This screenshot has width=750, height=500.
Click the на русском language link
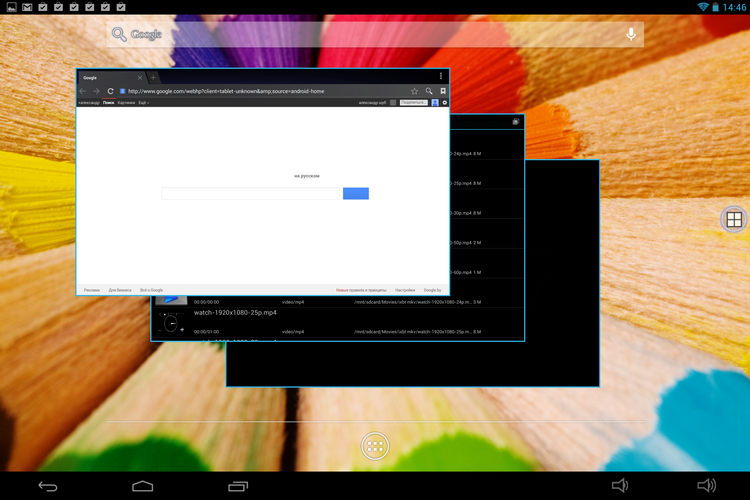pyautogui.click(x=307, y=176)
